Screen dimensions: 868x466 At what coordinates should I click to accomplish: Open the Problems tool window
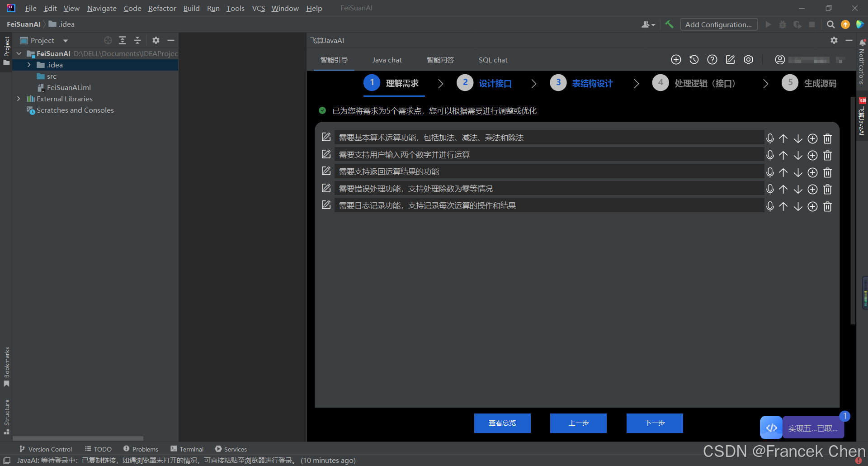(141, 449)
